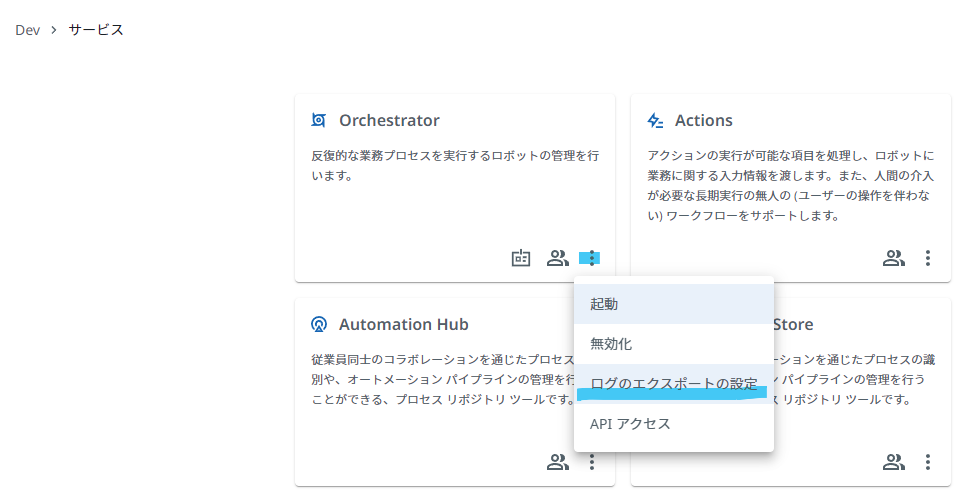Open the Orchestrator three-dot menu
The image size is (962, 490).
[x=591, y=258]
